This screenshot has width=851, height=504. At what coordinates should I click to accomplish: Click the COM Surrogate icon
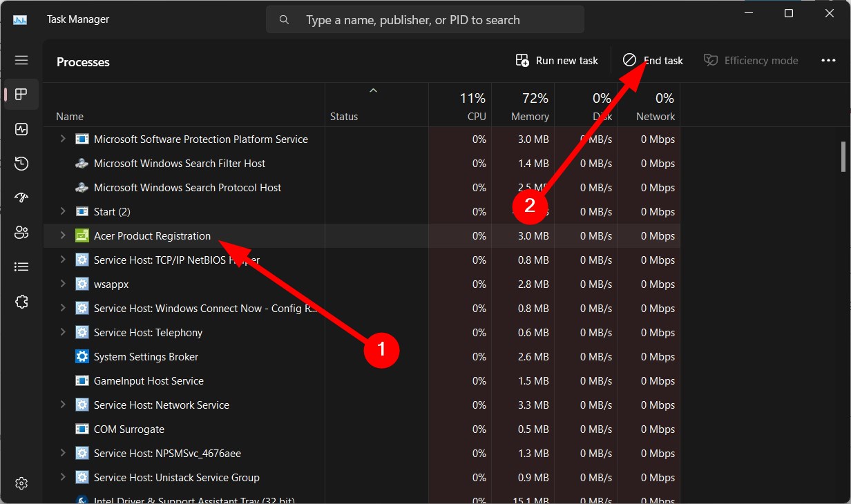click(x=82, y=429)
